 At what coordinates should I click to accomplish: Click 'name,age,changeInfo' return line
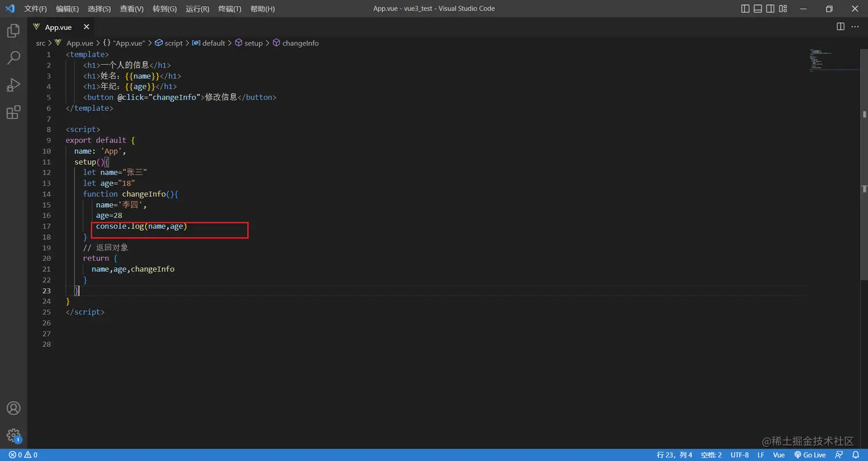(x=133, y=269)
